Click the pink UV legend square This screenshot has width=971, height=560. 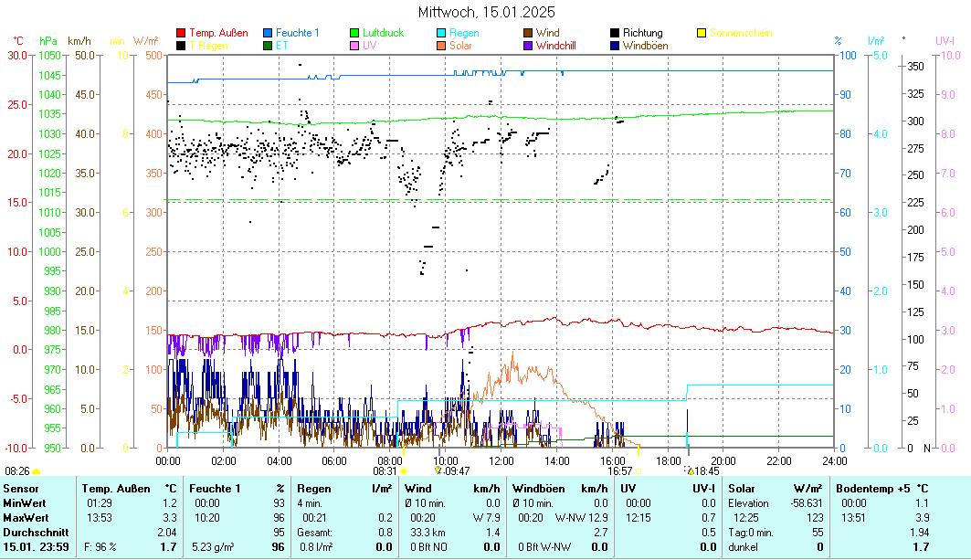tap(355, 46)
